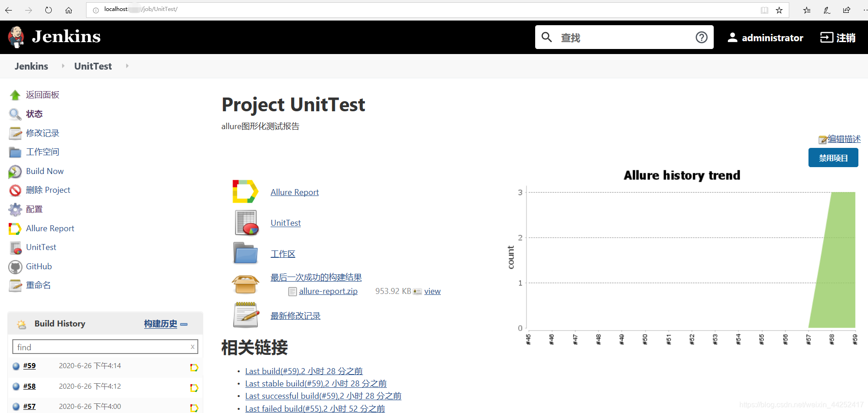Click the blue status ball for build #59

pyautogui.click(x=16, y=366)
